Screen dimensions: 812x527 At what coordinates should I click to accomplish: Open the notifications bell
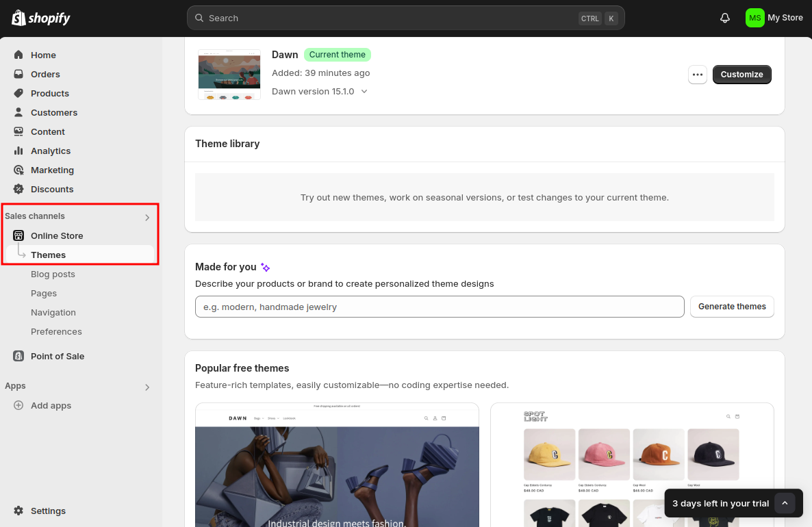[x=725, y=18]
